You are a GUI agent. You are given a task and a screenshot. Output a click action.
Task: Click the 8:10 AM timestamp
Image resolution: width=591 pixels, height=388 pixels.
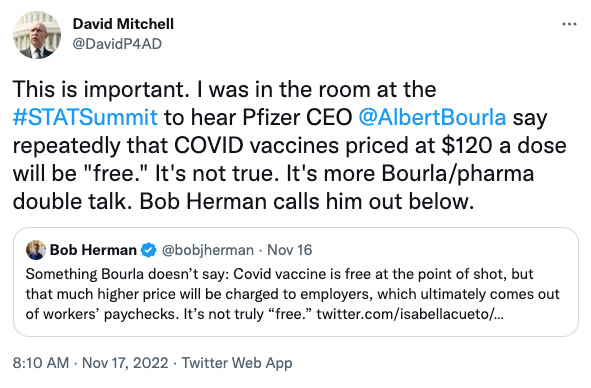pos(41,363)
